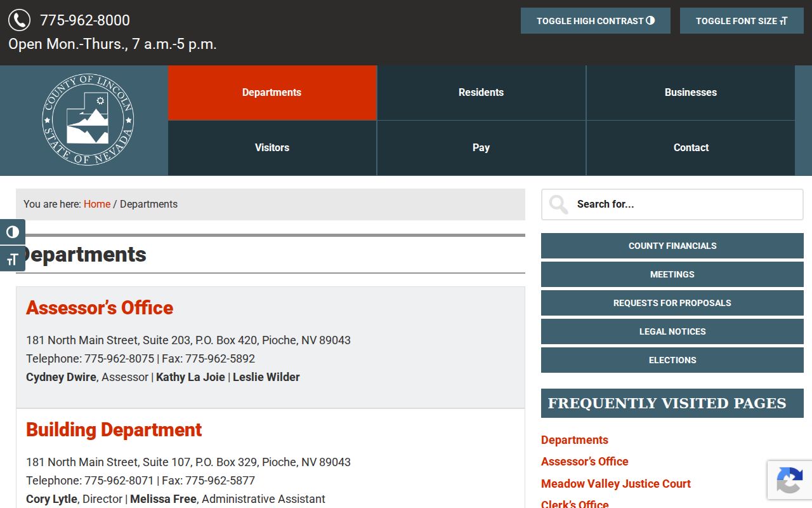Click the phone icon beside 775-962-8000
The width and height of the screenshot is (812, 508).
pyautogui.click(x=19, y=20)
